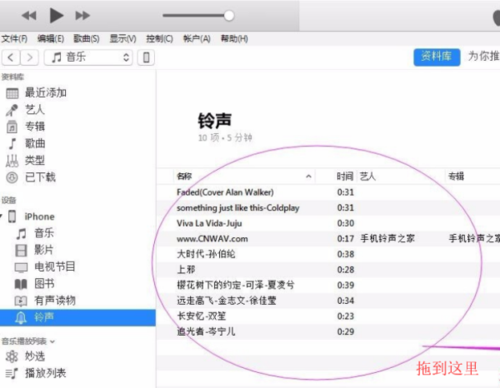Click the 0:17 duration cell

[x=345, y=239]
